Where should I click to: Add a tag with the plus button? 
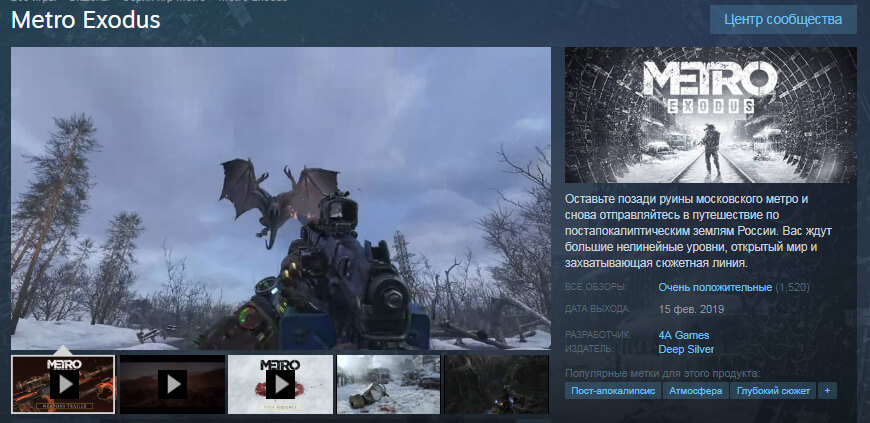point(827,391)
